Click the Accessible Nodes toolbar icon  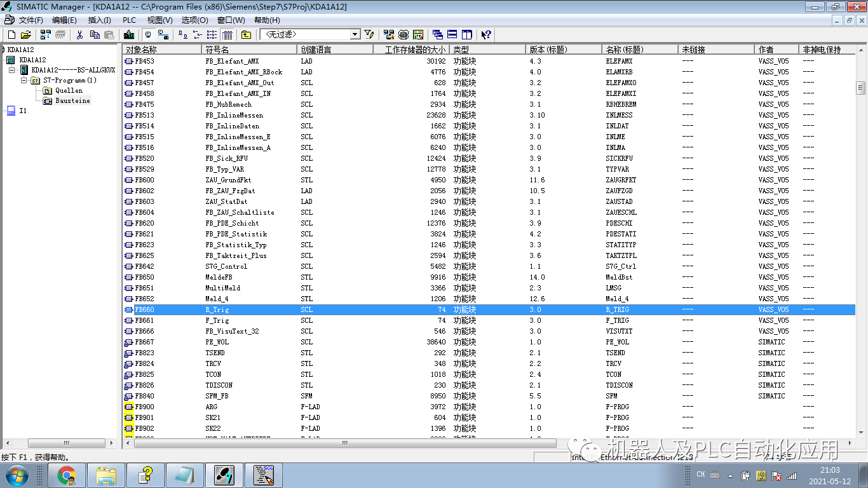(45, 34)
